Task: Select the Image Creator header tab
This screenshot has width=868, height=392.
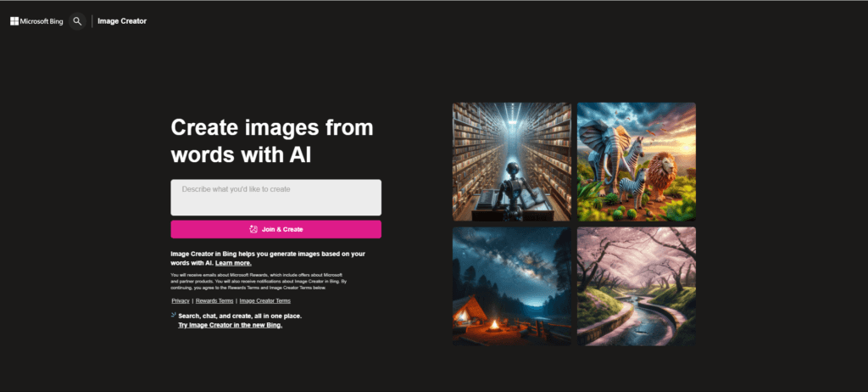Action: click(122, 21)
